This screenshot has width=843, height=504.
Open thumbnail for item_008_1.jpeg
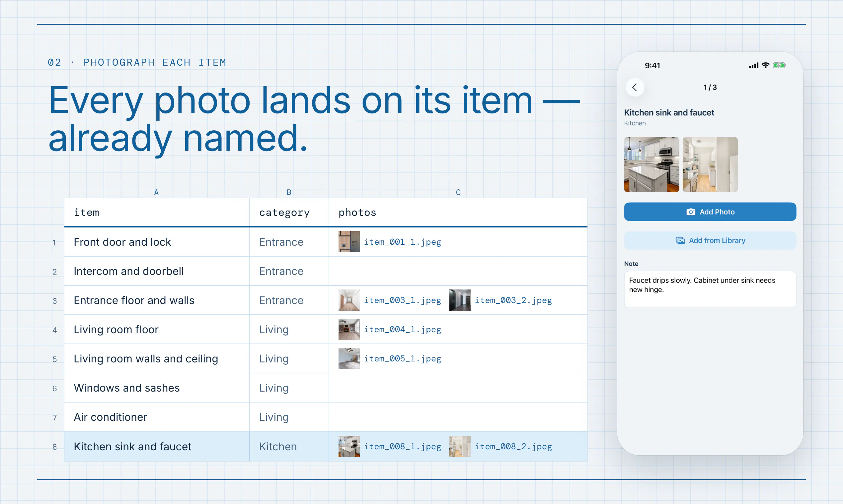click(x=349, y=446)
